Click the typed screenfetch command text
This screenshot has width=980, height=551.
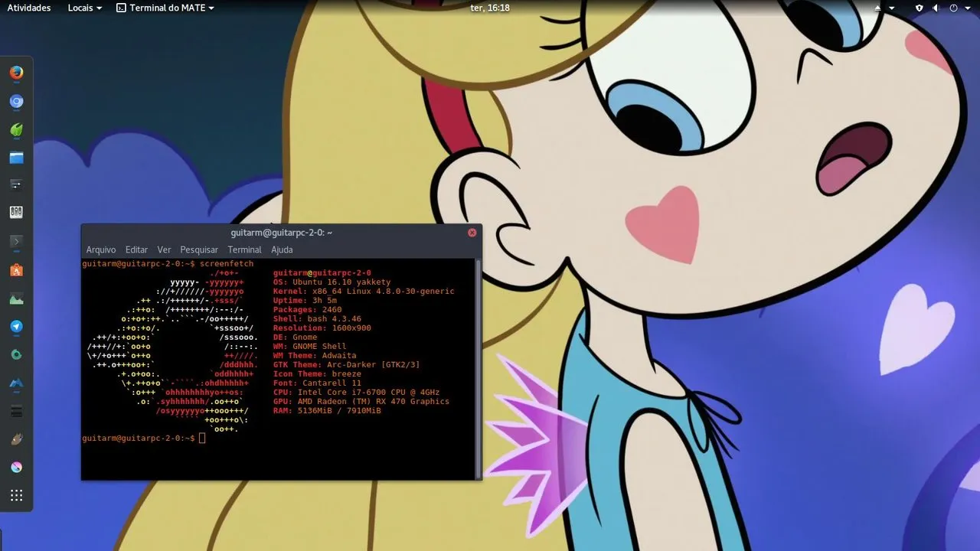coord(226,264)
